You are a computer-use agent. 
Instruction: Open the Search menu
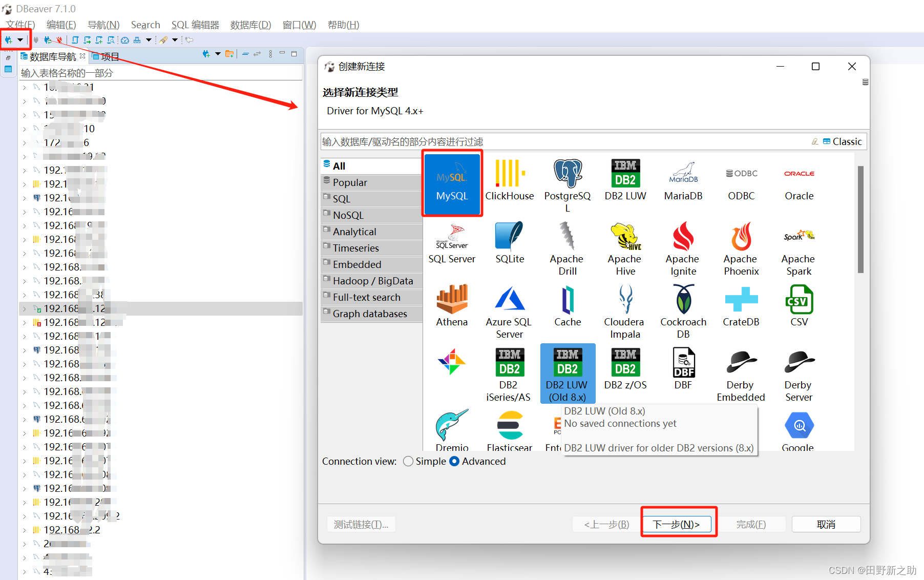pos(145,25)
